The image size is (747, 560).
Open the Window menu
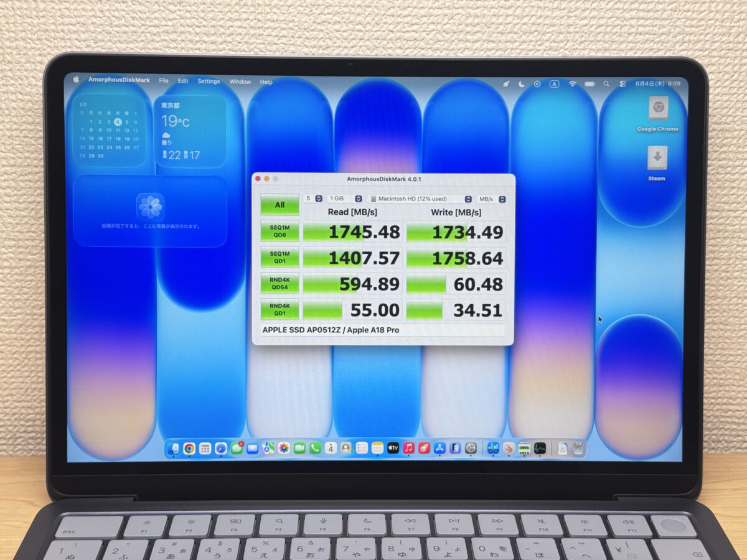240,82
